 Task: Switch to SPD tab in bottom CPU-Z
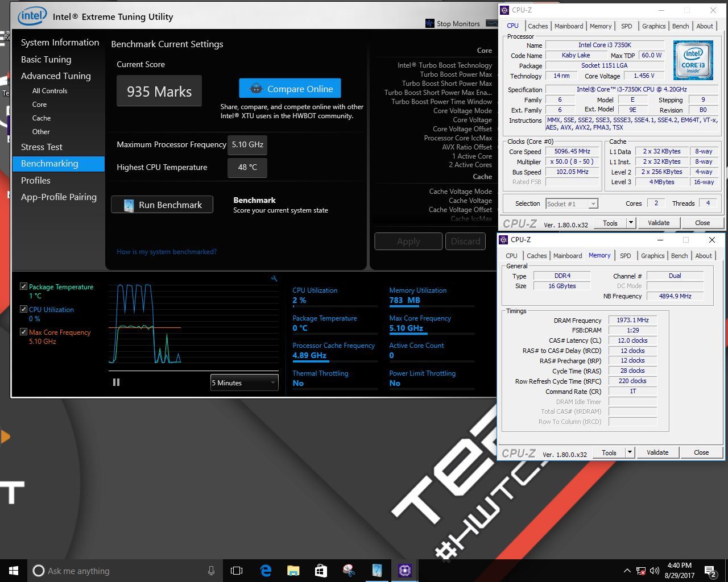pyautogui.click(x=625, y=256)
